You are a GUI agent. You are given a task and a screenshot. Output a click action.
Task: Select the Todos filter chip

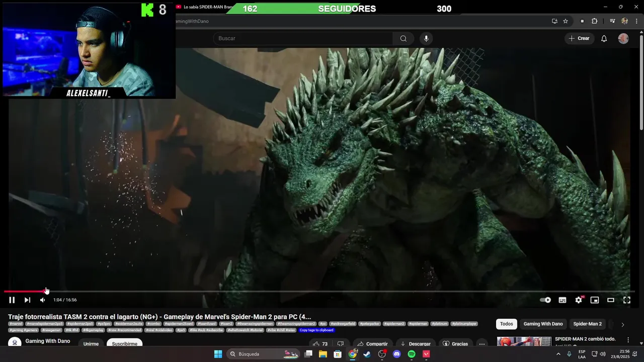[507, 324]
